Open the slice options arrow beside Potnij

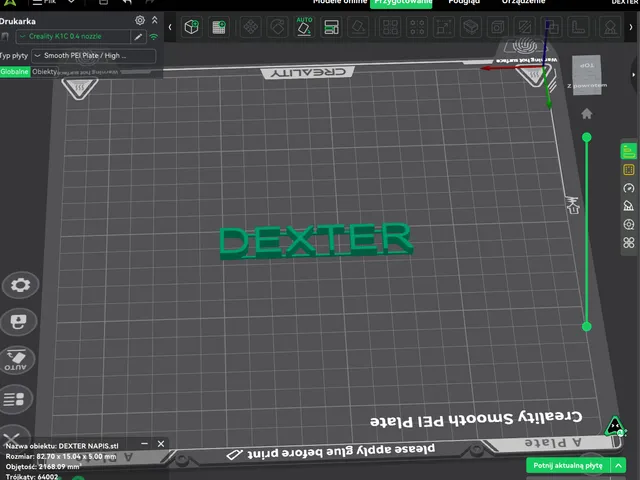(x=618, y=465)
